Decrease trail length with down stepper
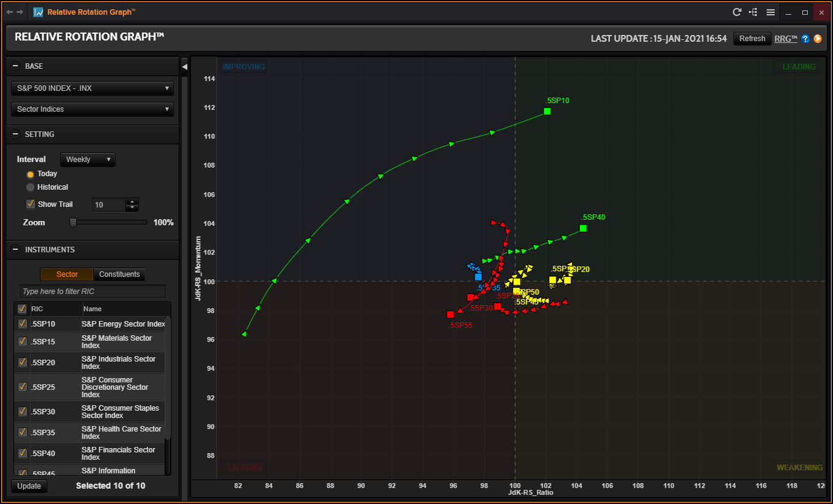 pyautogui.click(x=132, y=207)
